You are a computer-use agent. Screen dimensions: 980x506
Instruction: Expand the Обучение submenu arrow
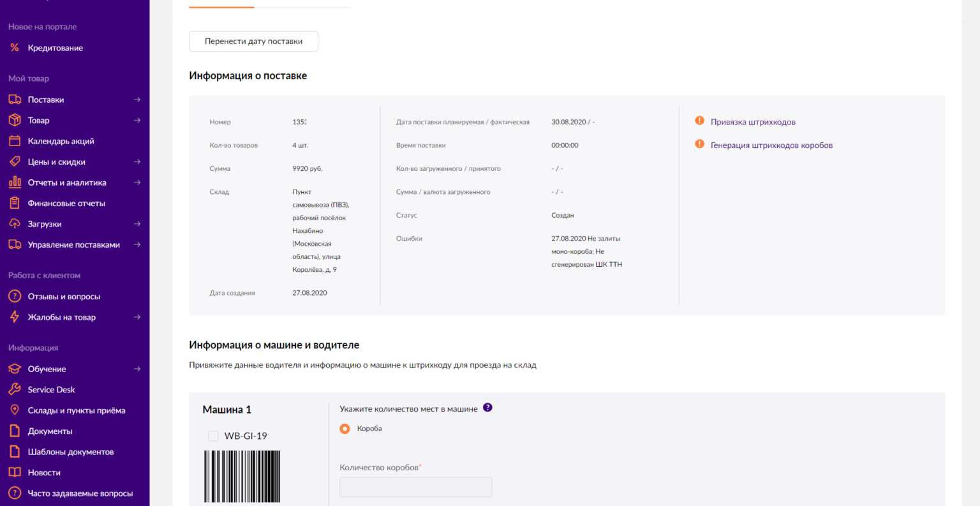click(x=137, y=369)
